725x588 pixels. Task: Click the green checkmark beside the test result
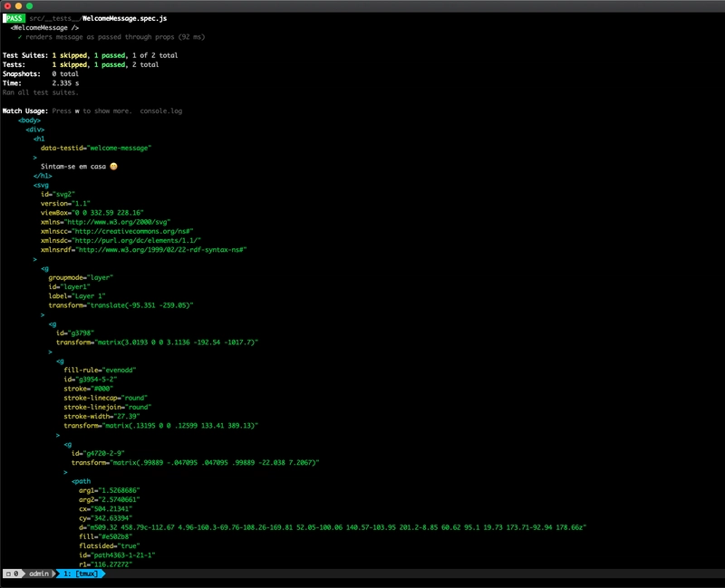[x=20, y=37]
